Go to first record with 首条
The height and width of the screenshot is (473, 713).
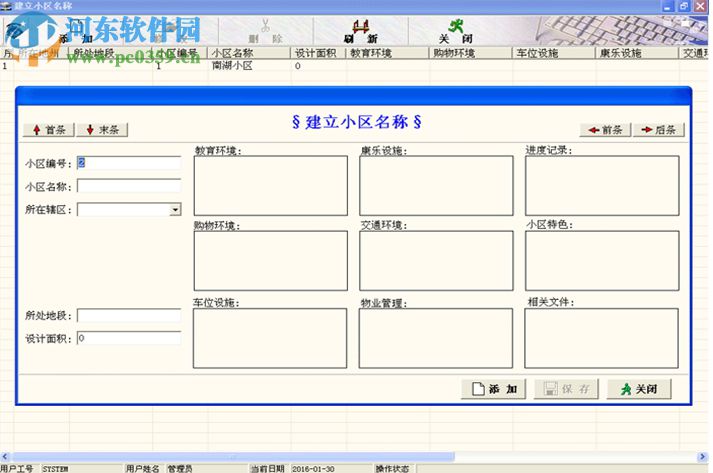point(49,130)
